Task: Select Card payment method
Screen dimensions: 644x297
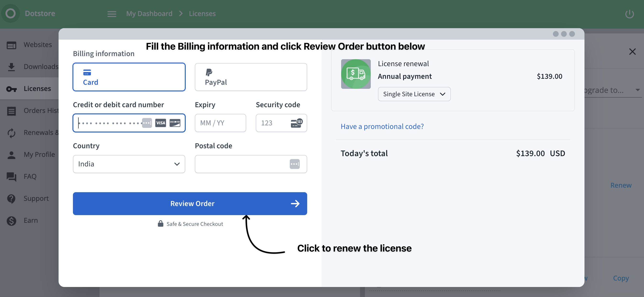Action: coord(129,77)
